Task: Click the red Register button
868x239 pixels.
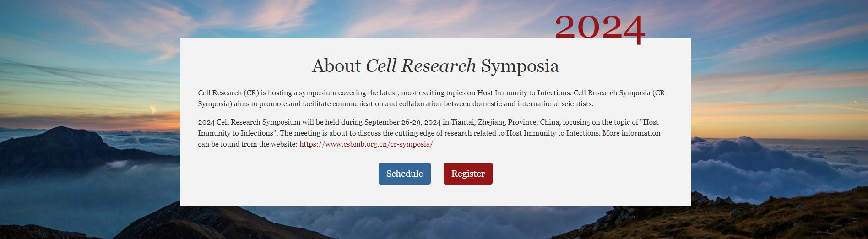Action: click(x=468, y=174)
